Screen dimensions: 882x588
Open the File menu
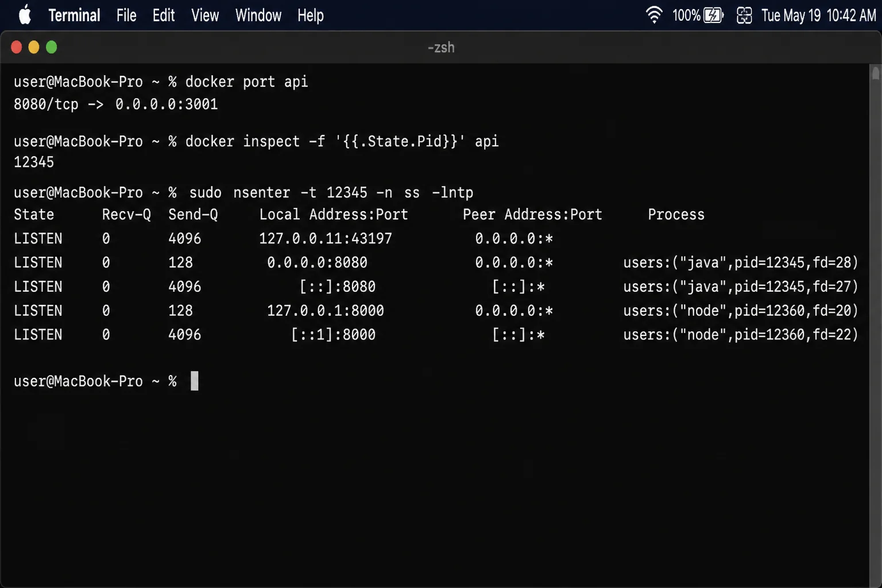point(126,16)
